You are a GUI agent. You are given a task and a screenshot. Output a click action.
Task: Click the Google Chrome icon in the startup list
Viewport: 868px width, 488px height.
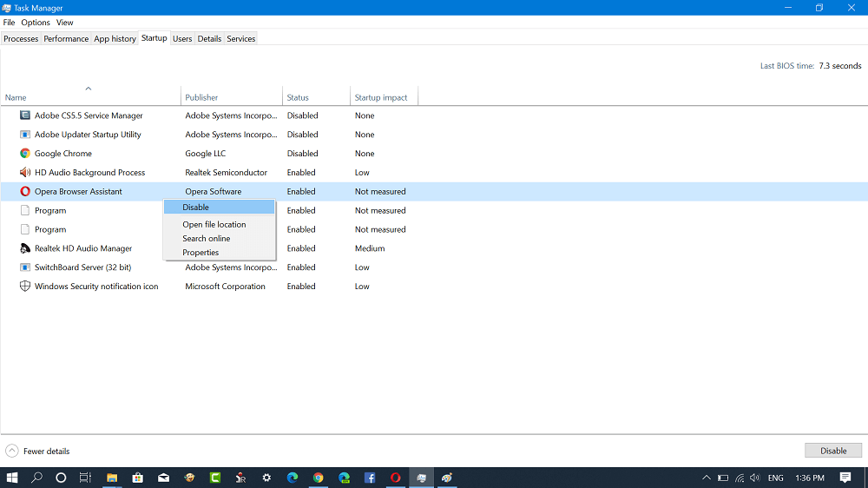(x=25, y=154)
